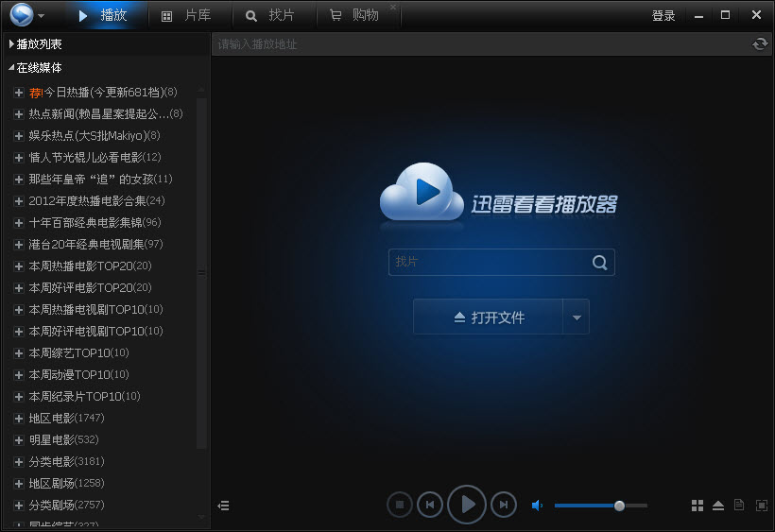Skip to the next track
775x532 pixels.
504,506
